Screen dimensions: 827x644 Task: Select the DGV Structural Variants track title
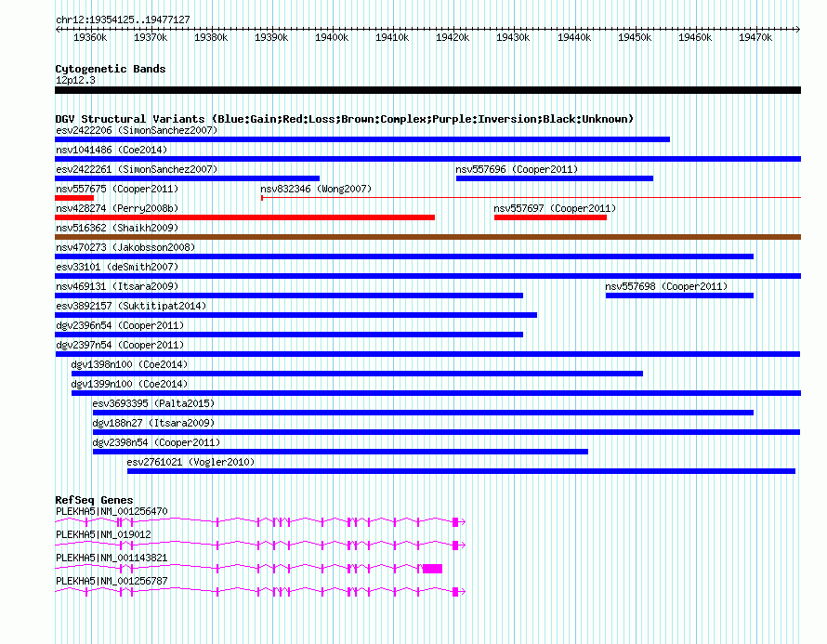click(345, 119)
